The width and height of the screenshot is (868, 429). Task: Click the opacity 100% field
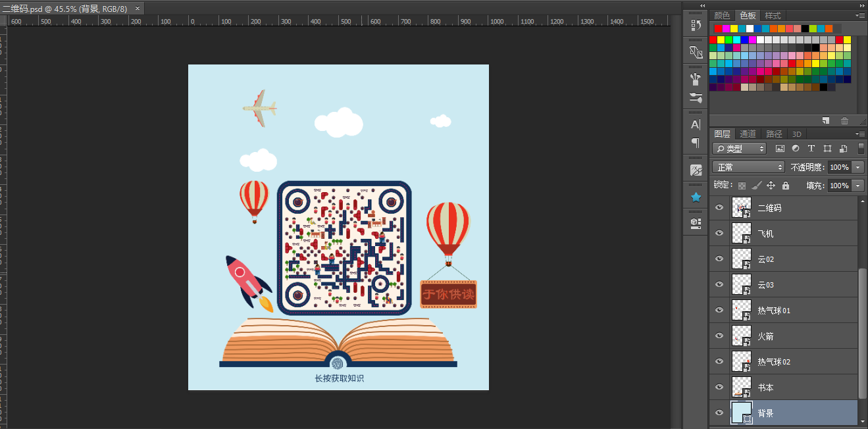pos(839,167)
